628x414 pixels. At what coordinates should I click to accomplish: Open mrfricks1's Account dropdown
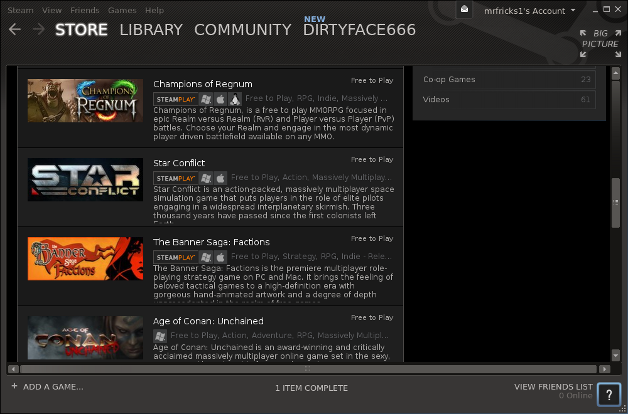tap(529, 11)
